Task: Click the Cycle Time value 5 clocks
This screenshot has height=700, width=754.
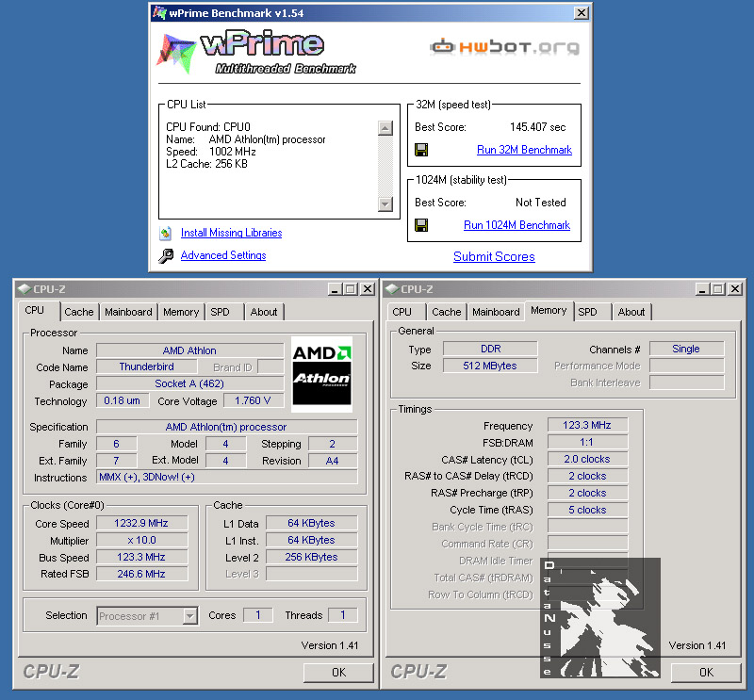Action: (587, 510)
